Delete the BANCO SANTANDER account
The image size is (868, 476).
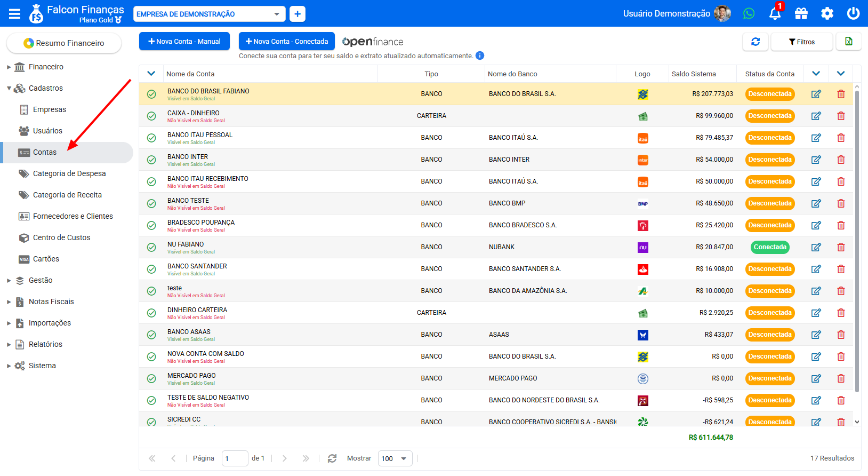[841, 269]
